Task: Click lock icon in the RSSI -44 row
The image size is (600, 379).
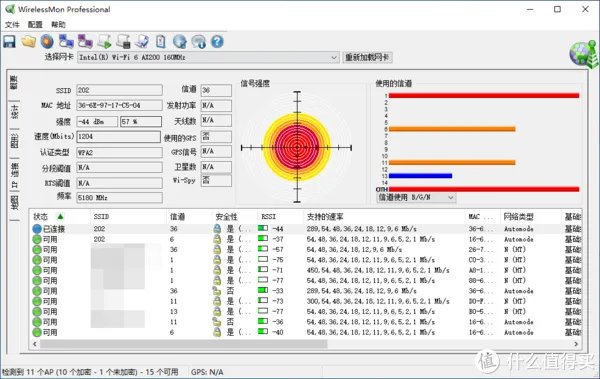Action: [x=217, y=229]
